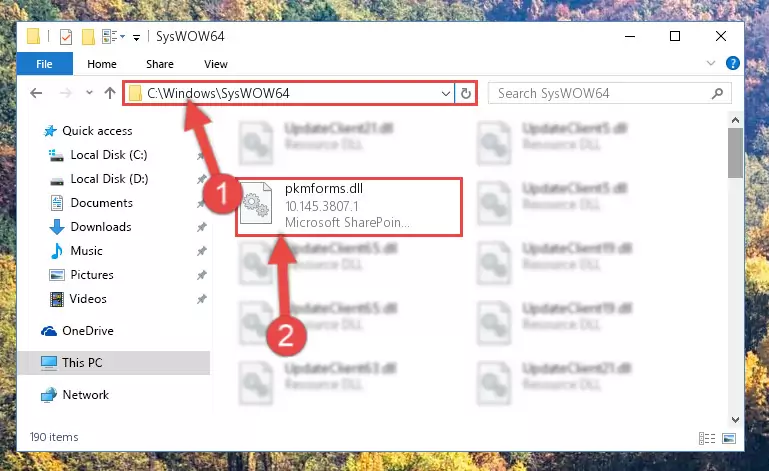Screen dimensions: 769x471
Task: Click the pin icon beside Pictures
Action: point(202,275)
